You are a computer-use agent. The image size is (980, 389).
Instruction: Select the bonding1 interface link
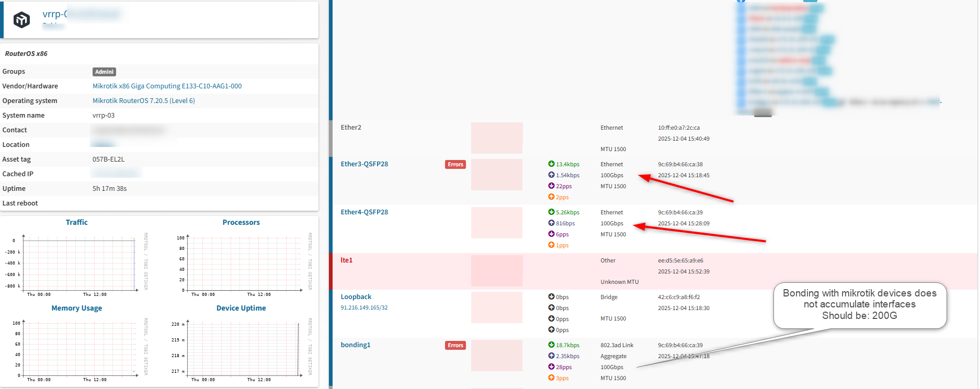click(x=355, y=345)
